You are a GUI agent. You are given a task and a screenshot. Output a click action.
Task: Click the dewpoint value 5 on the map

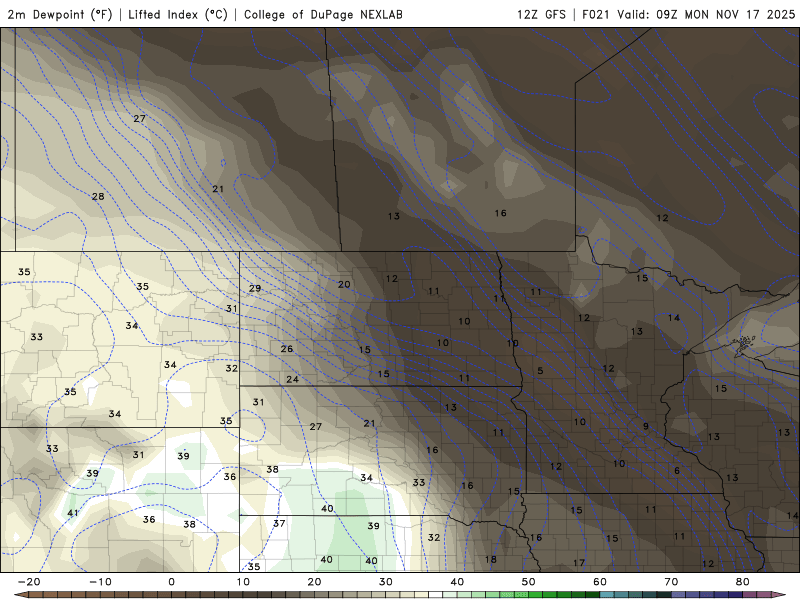click(540, 371)
